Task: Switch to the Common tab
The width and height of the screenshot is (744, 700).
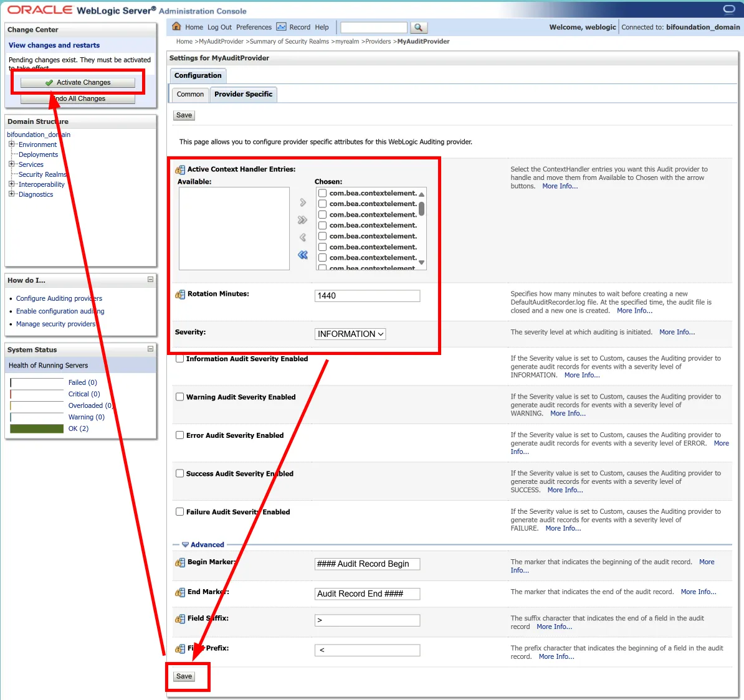Action: [x=190, y=95]
